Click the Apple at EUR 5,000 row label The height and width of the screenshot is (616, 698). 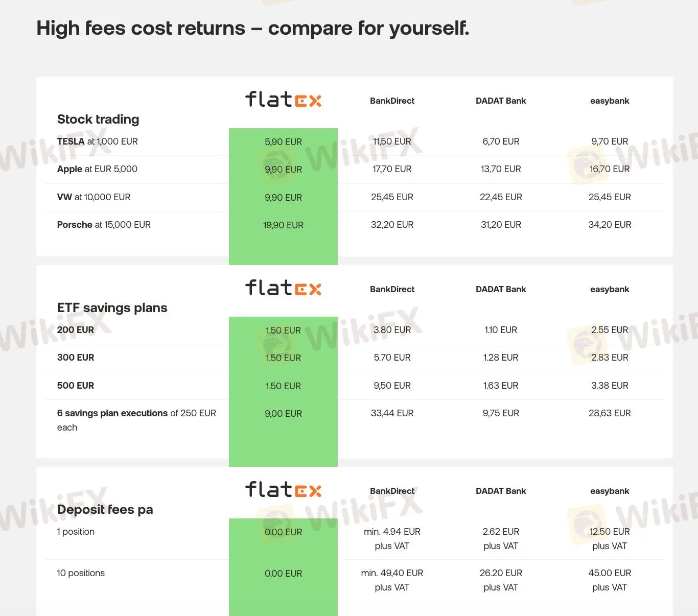tap(97, 169)
